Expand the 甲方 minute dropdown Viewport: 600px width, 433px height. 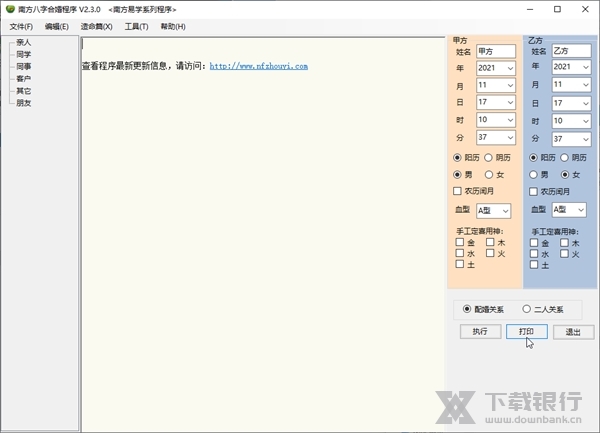pyautogui.click(x=510, y=137)
